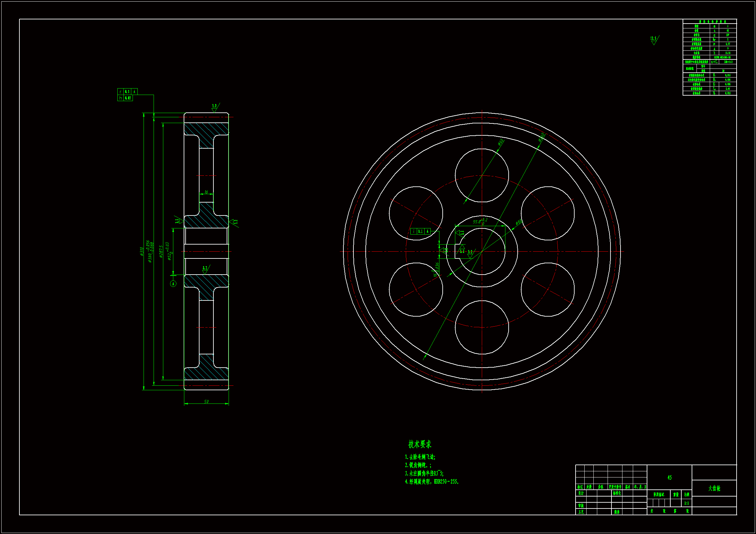Select the 0.05 tolerance frame cell
756x534 pixels.
click(128, 98)
